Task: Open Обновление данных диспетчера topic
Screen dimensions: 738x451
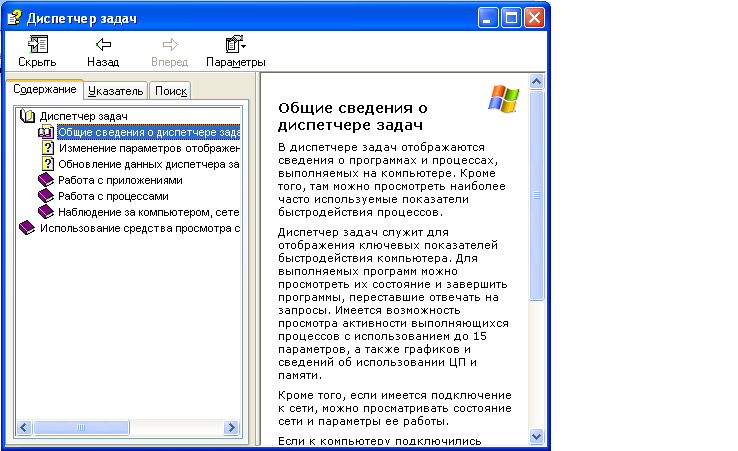Action: tap(149, 164)
